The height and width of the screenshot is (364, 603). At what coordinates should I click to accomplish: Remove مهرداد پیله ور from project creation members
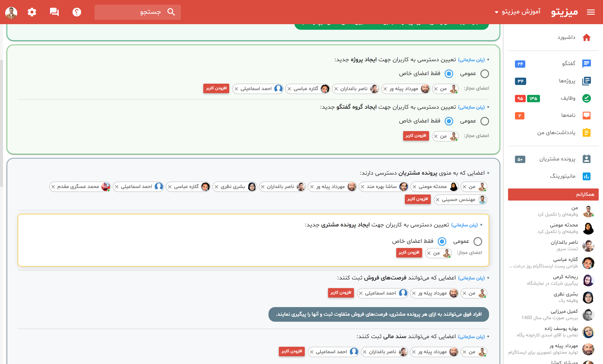pos(385,89)
